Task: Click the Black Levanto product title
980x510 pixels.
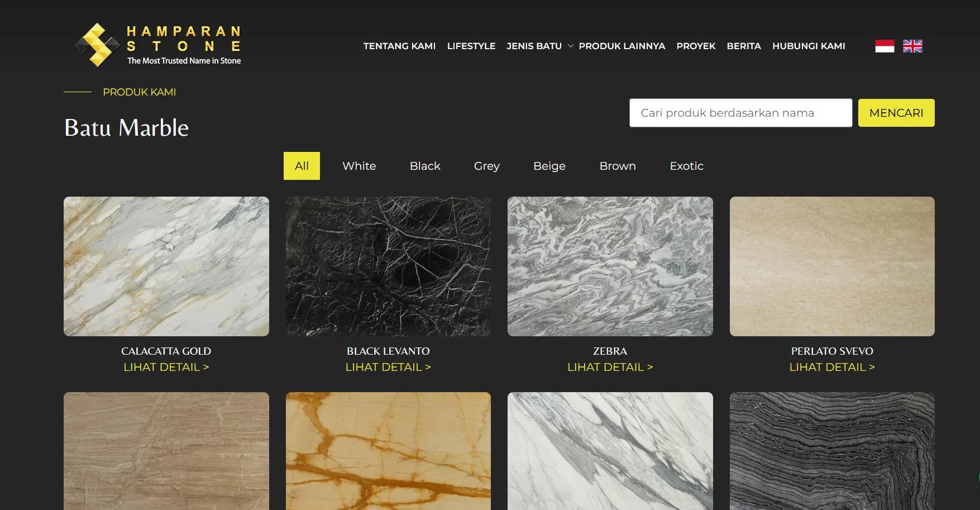Action: point(388,351)
